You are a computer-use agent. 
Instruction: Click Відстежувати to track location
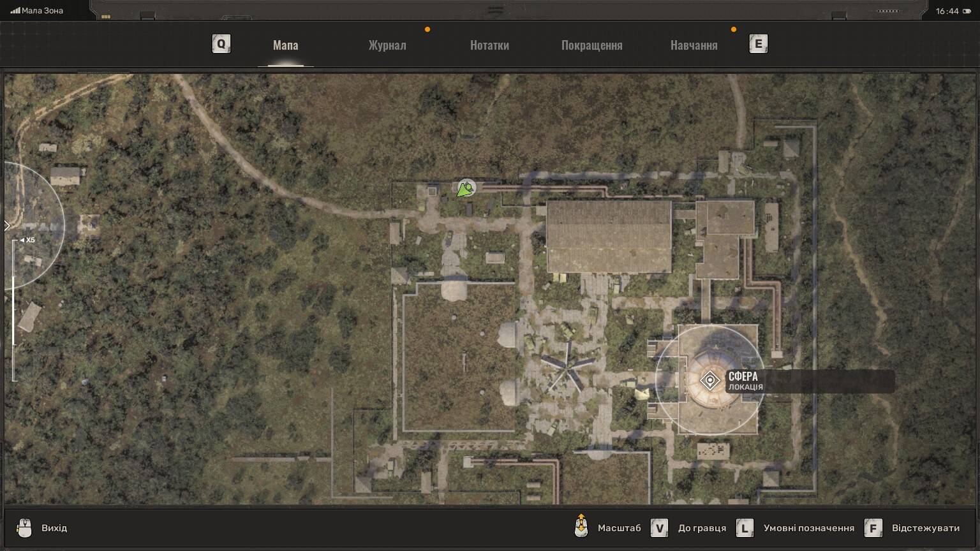tap(926, 528)
